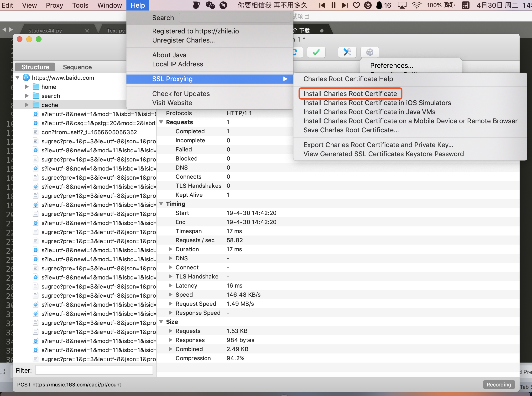Switch to the Sequence tab
Viewport: 532px width, 396px height.
[x=77, y=67]
